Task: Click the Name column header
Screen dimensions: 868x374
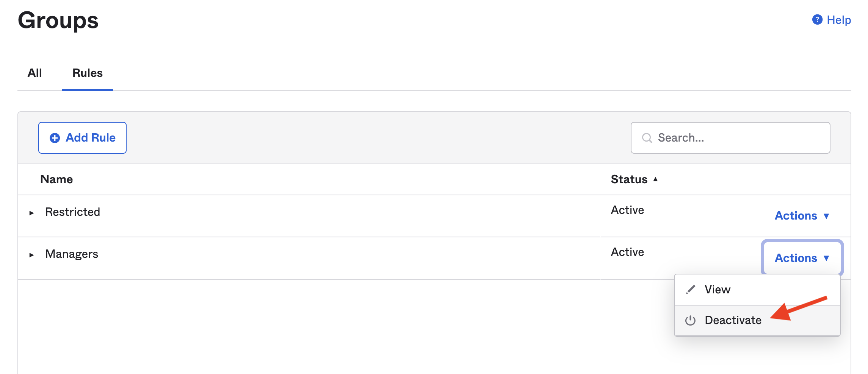Action: [56, 179]
